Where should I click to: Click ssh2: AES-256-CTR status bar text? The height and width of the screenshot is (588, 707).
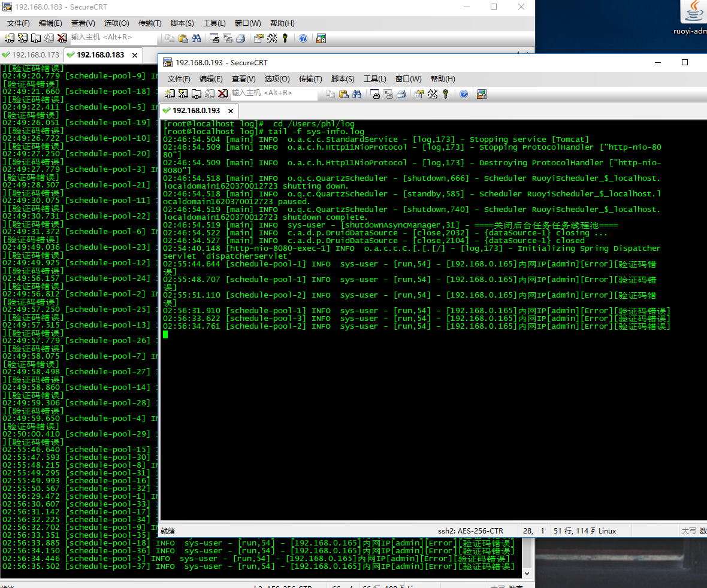(x=470, y=531)
